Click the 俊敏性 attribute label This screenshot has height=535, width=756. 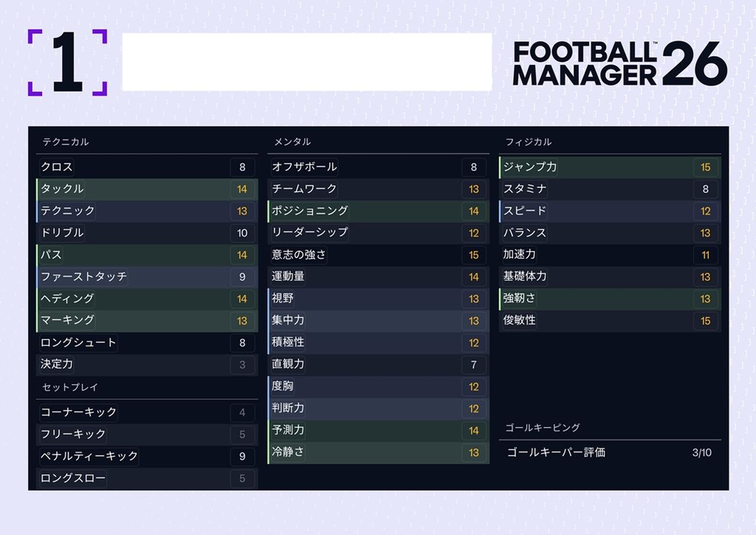519,320
